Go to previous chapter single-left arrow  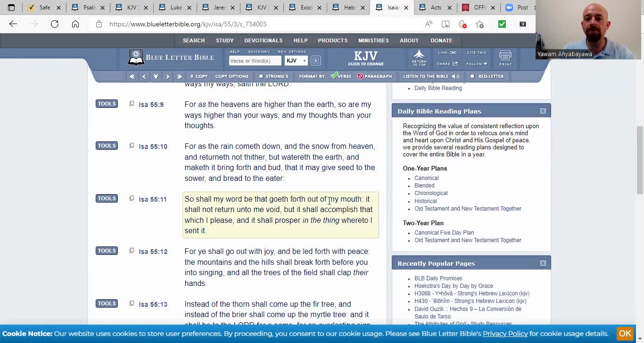(x=144, y=76)
